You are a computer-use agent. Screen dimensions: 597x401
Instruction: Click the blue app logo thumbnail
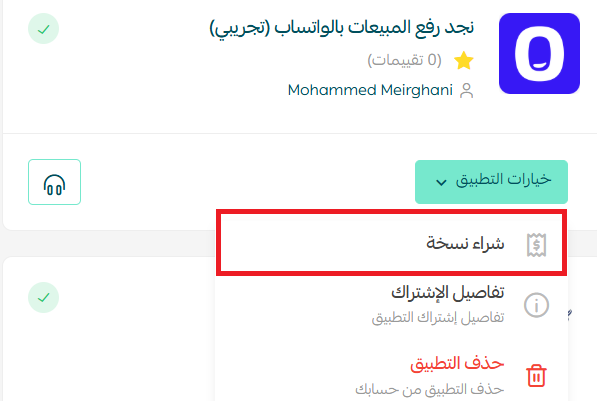click(x=540, y=53)
